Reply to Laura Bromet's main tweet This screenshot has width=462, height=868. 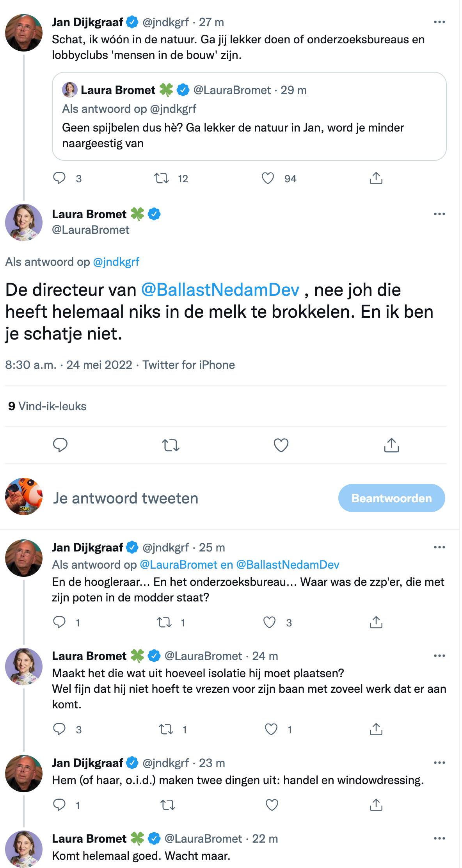(x=60, y=445)
